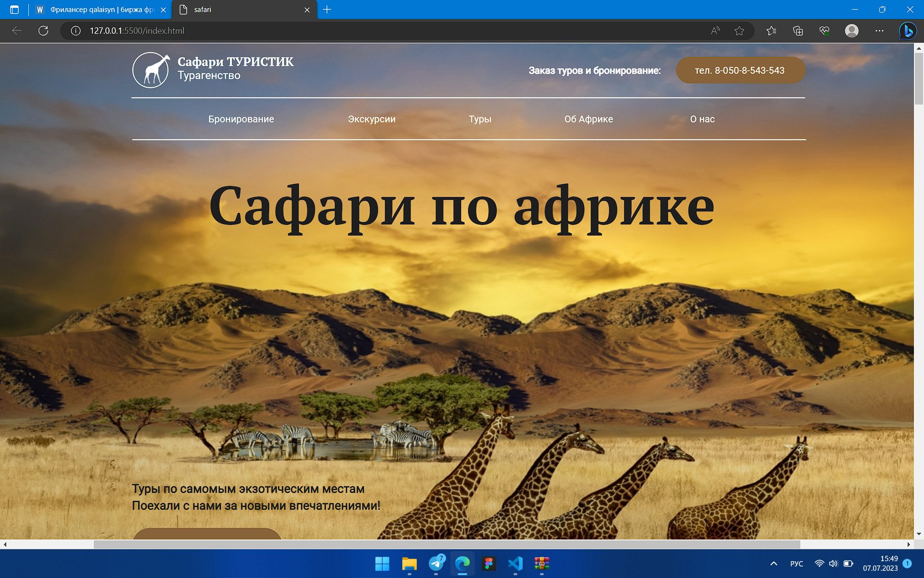View site information icon in address bar
The image size is (924, 578).
pyautogui.click(x=76, y=31)
